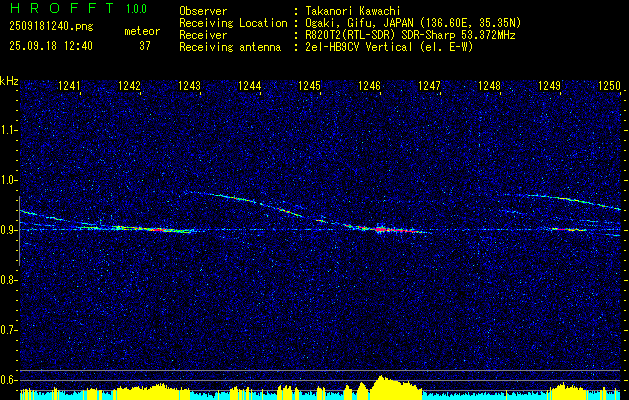The image size is (629, 400).
Task: Click the 1250 time axis marker
Action: pyautogui.click(x=609, y=86)
